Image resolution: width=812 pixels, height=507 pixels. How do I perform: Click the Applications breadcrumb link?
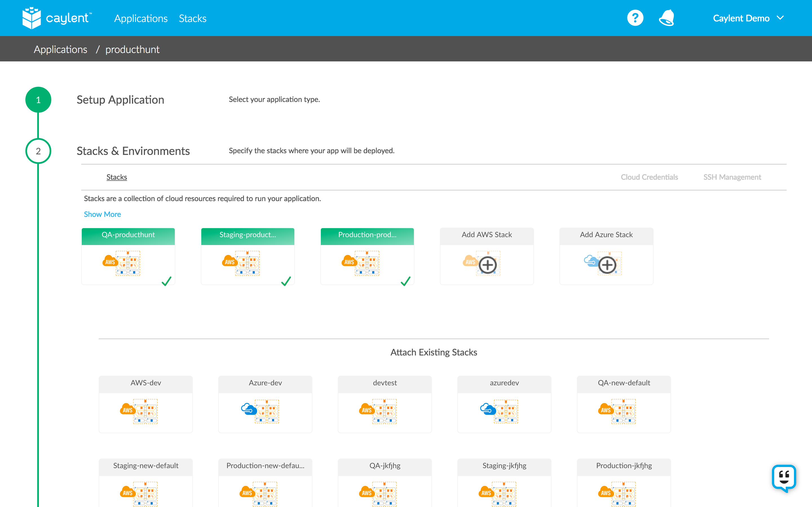(x=60, y=49)
